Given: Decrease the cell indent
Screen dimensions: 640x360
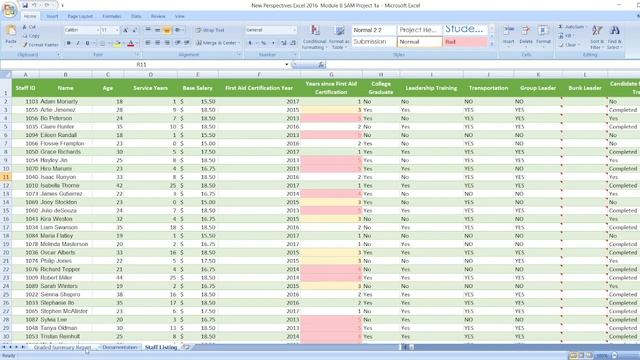Looking at the screenshot, I should pyautogui.click(x=178, y=43).
